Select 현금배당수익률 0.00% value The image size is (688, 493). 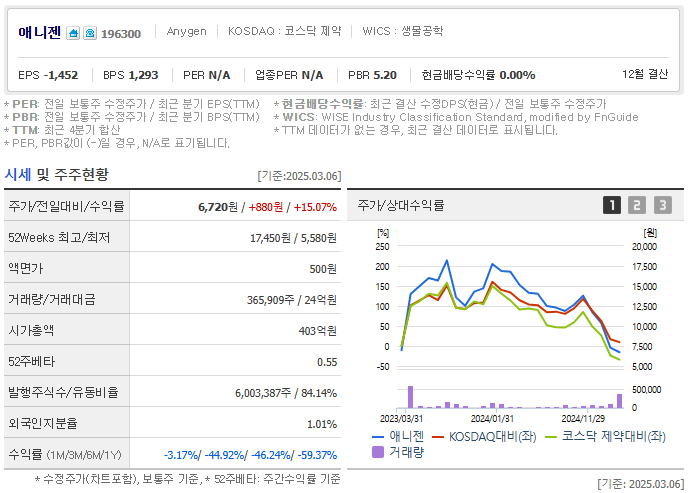pyautogui.click(x=517, y=75)
